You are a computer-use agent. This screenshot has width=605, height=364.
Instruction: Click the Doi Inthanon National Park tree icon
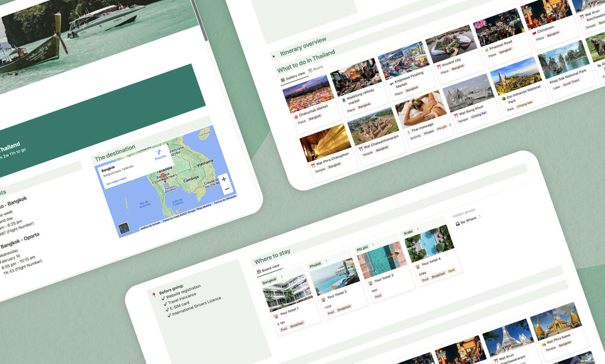tap(503, 99)
